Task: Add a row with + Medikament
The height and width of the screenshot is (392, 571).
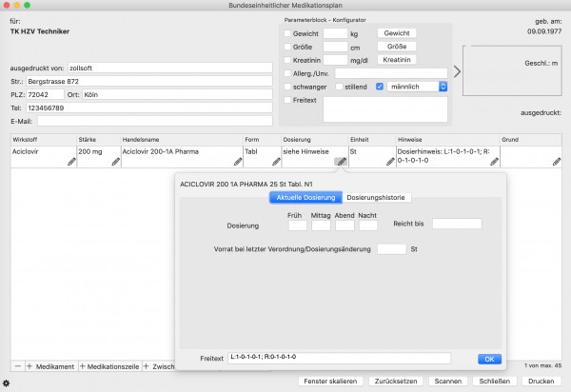Action: pos(50,366)
